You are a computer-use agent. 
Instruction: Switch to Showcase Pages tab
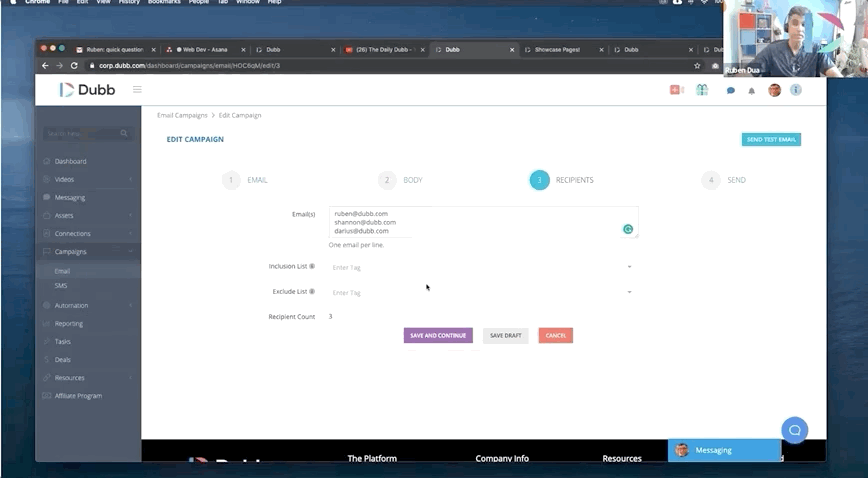(x=559, y=50)
